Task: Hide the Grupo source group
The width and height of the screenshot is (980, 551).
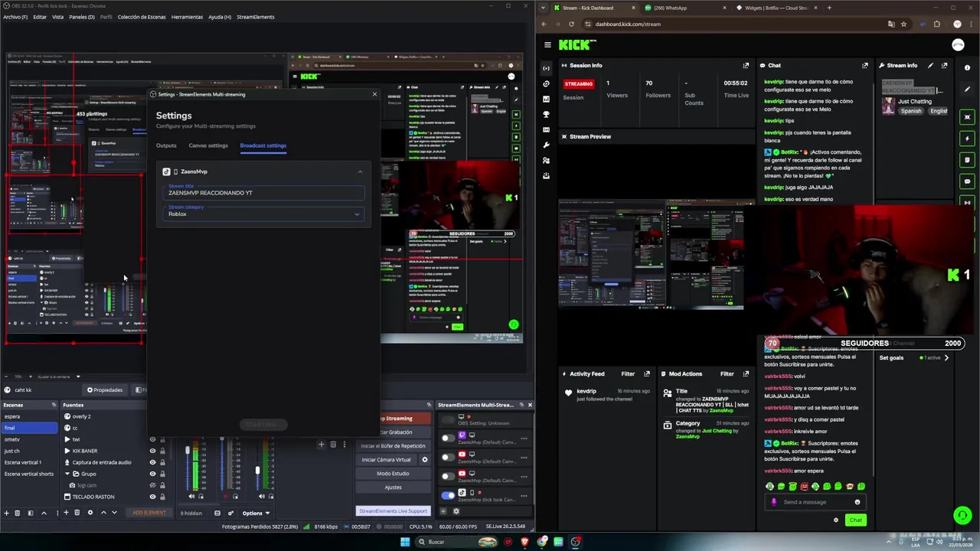Action: tap(152, 474)
